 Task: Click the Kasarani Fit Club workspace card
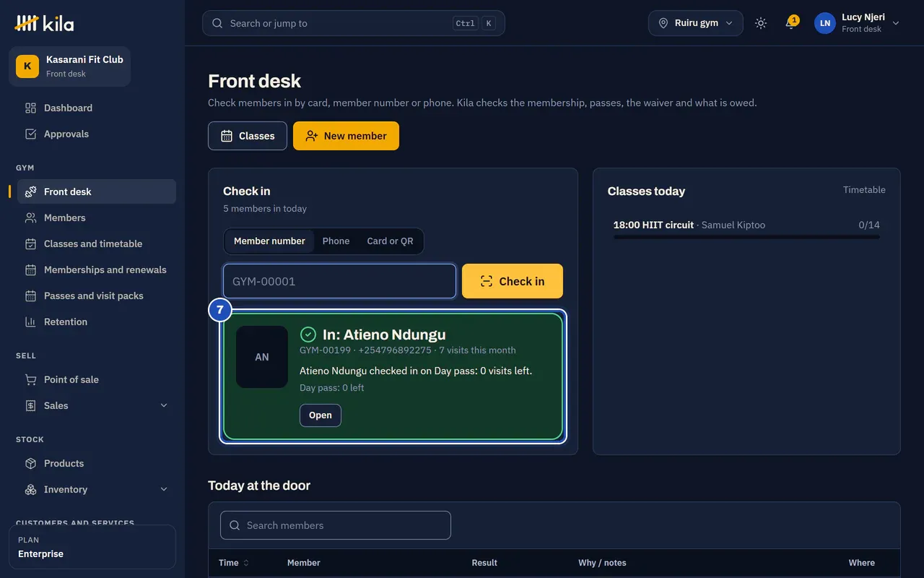tap(70, 66)
